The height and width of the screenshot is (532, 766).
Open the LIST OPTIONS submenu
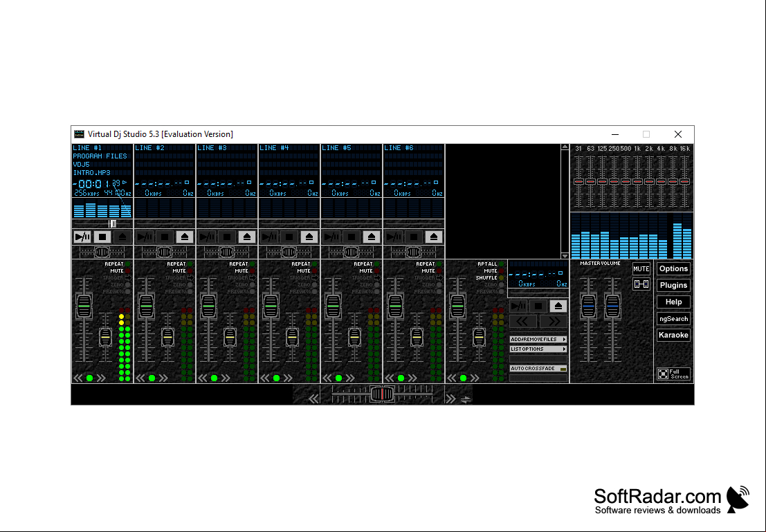(x=538, y=349)
